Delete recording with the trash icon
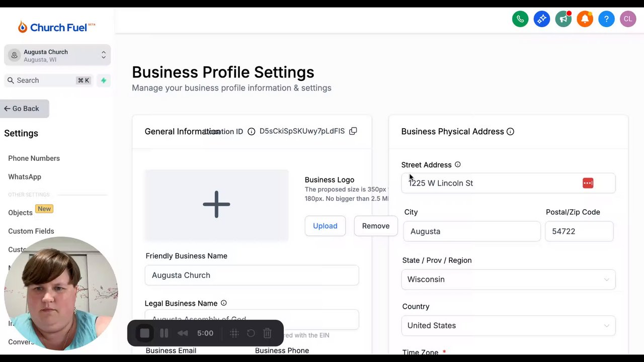This screenshot has height=362, width=644. point(268,333)
